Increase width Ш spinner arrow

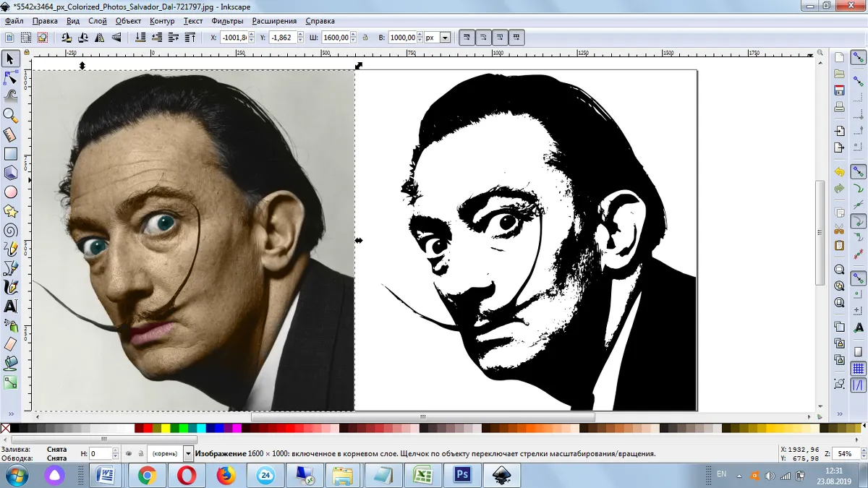(x=354, y=35)
